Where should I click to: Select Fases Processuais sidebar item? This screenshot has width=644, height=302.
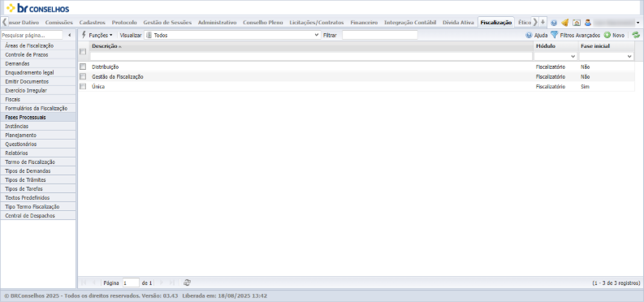pyautogui.click(x=38, y=118)
